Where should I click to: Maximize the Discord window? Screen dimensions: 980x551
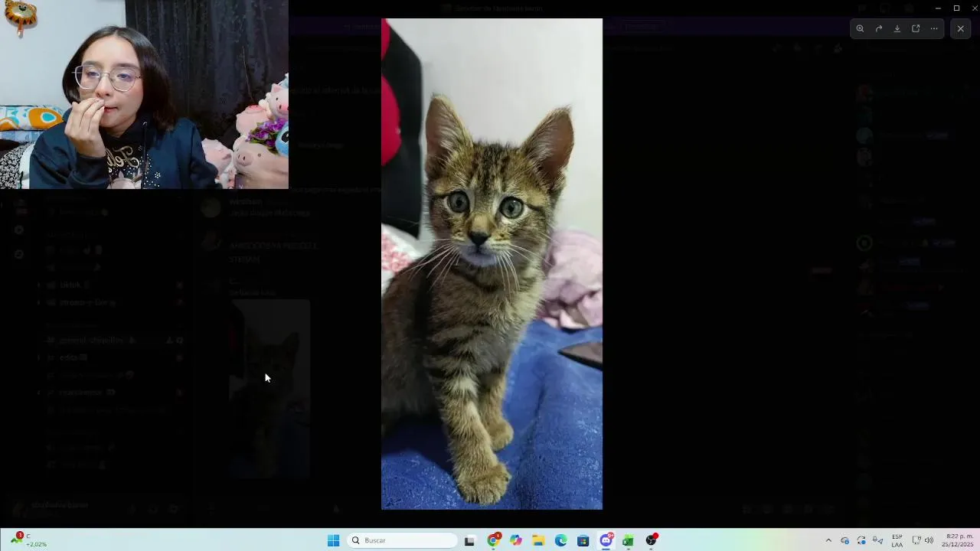956,8
